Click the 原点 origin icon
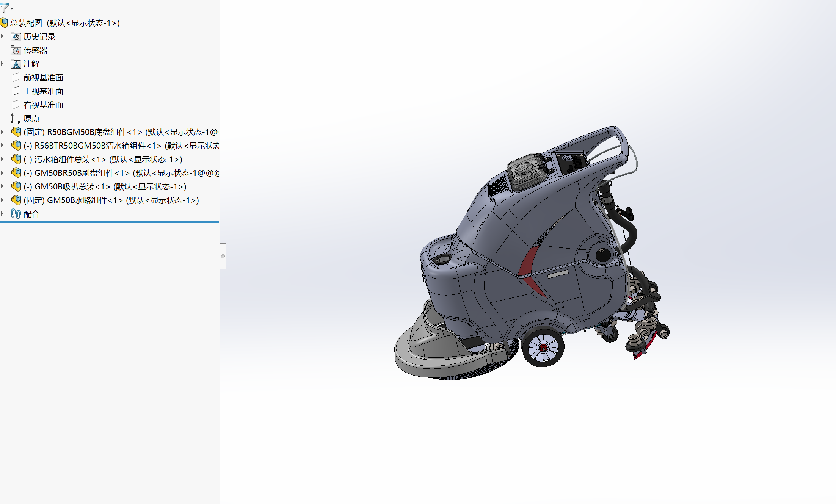 click(x=15, y=119)
